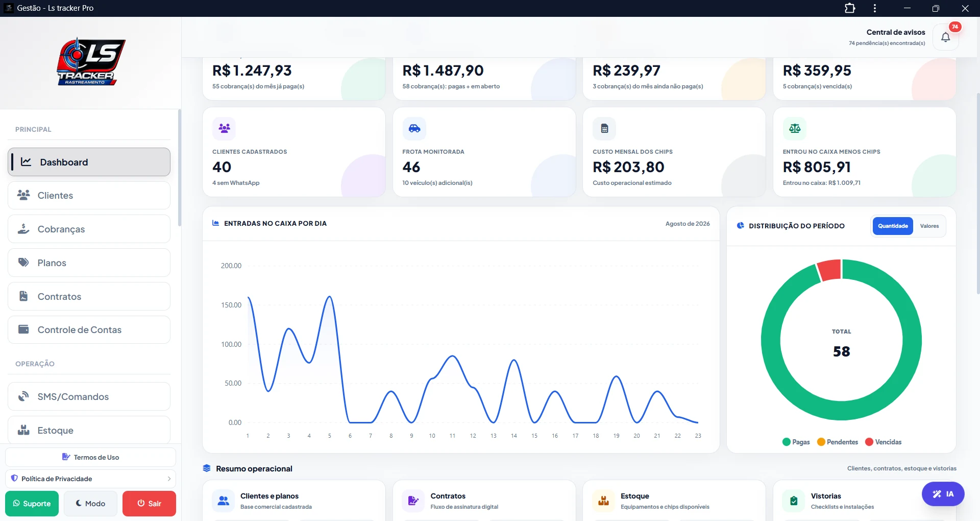Screen dimensions: 980x521
Task: Click the Clientes Cadastrados people icon
Action: click(224, 128)
